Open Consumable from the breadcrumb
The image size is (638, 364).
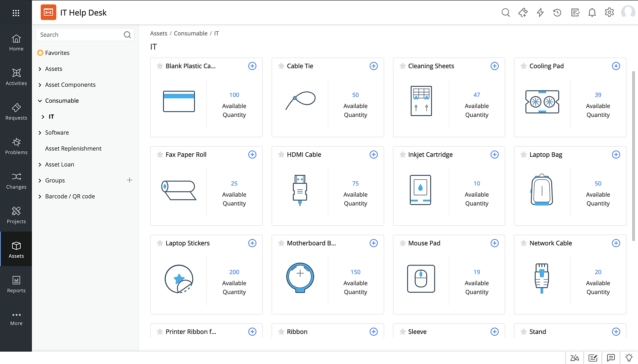pos(190,33)
